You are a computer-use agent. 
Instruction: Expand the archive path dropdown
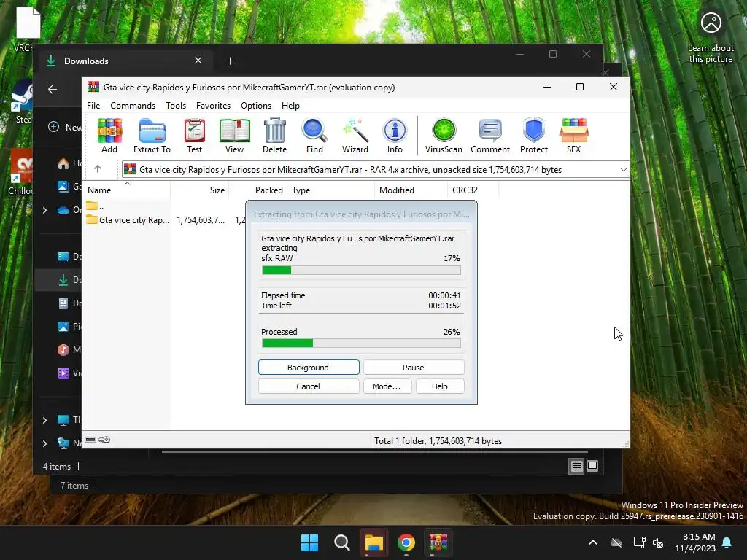click(x=623, y=169)
